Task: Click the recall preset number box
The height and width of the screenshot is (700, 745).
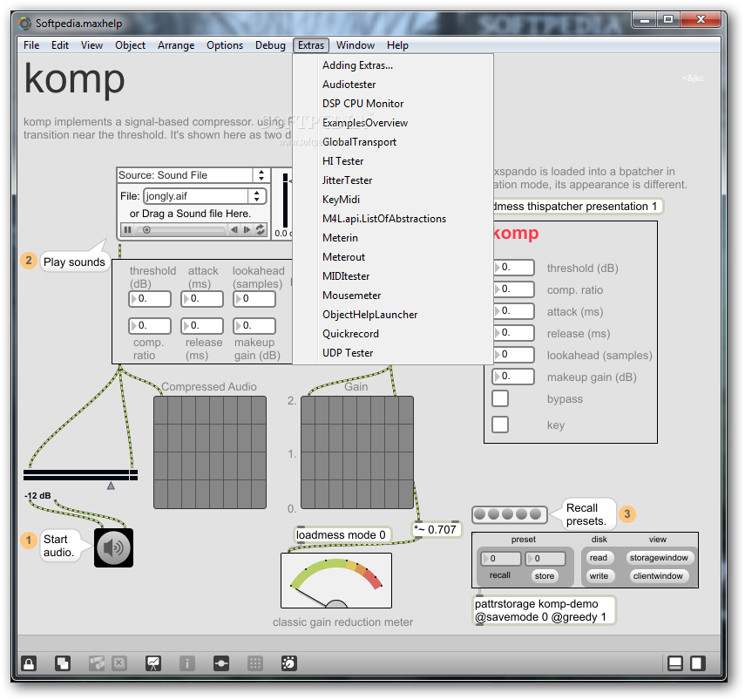Action: 501,559
